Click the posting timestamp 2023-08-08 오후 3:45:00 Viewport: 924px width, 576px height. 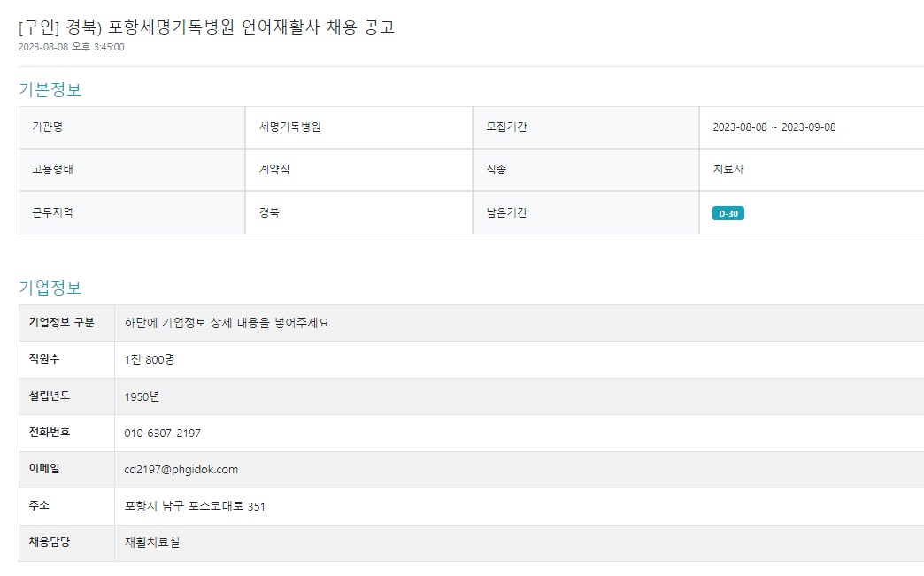pyautogui.click(x=72, y=47)
